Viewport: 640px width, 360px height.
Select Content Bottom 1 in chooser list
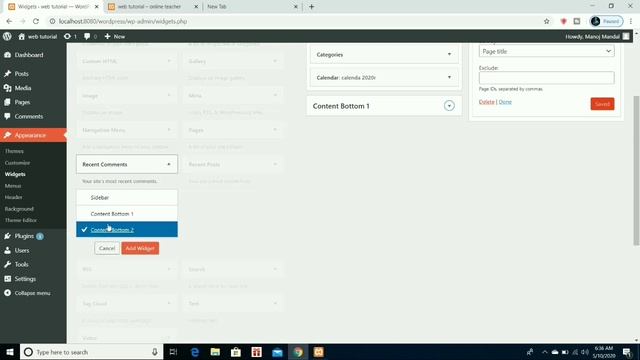click(127, 214)
